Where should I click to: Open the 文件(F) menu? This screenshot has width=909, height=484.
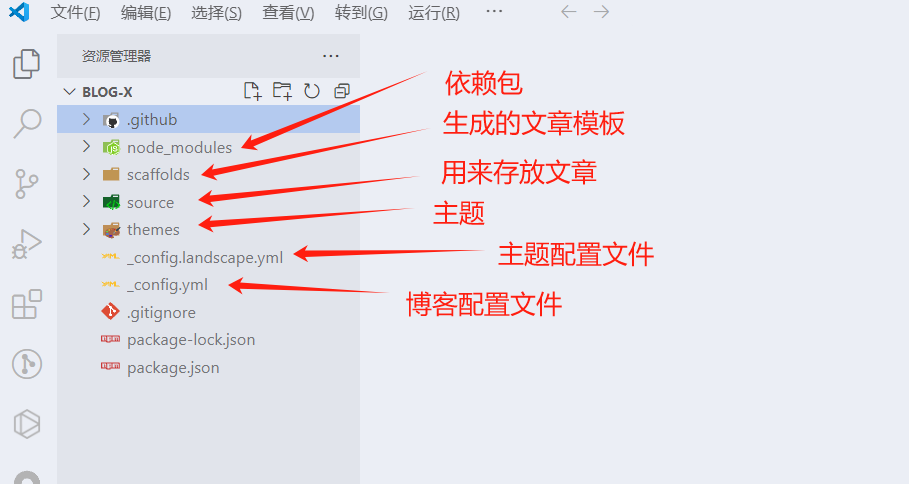[x=75, y=13]
